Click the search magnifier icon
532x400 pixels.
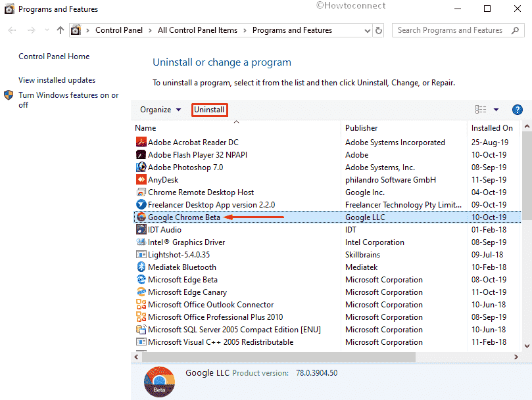(515, 30)
